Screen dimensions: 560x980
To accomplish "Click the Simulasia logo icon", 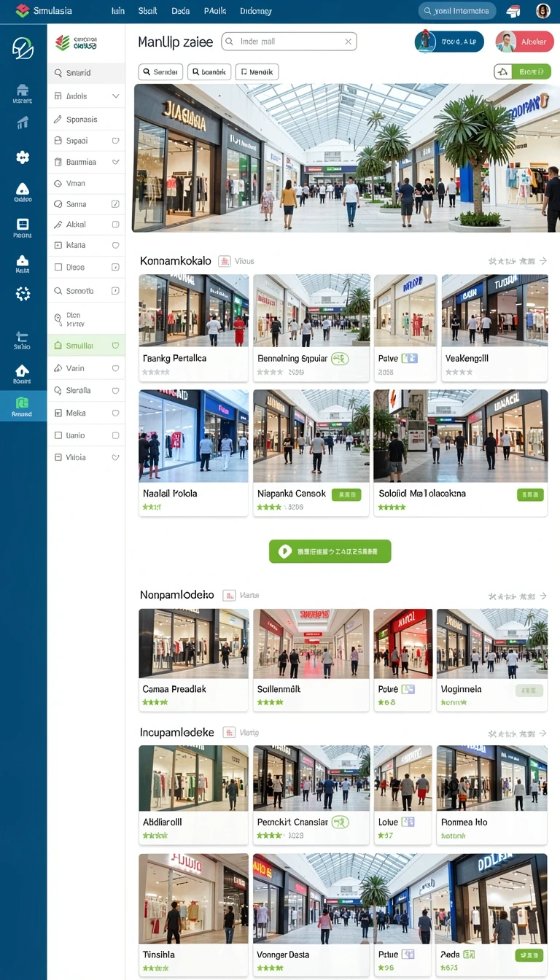I will (x=23, y=11).
